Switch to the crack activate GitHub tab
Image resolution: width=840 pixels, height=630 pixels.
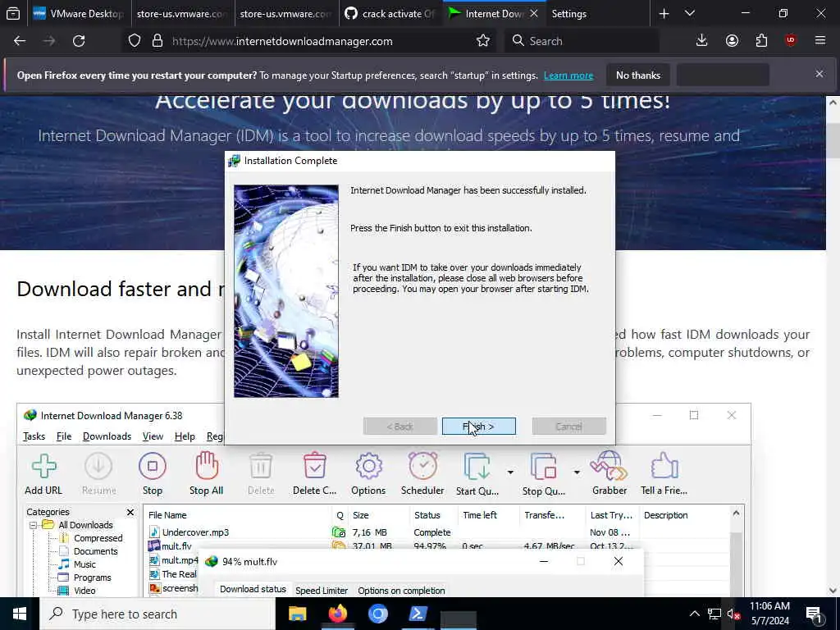[x=392, y=13]
